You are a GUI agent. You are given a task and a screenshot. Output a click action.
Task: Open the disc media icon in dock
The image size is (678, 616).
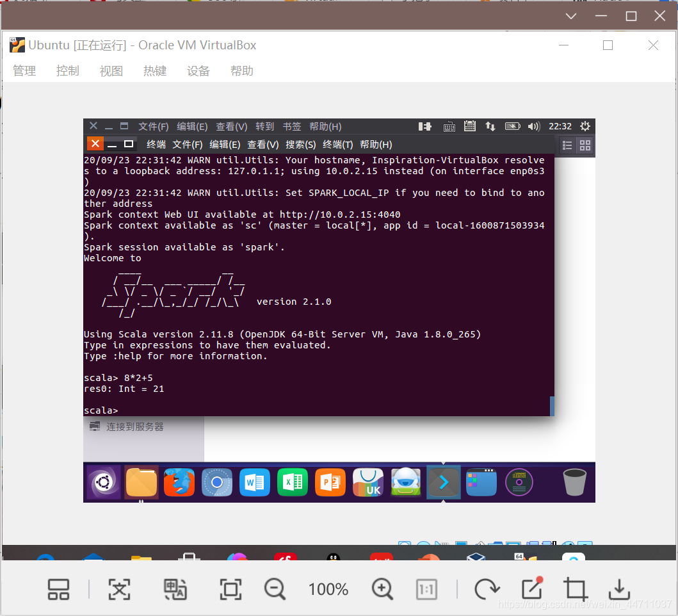pos(519,482)
